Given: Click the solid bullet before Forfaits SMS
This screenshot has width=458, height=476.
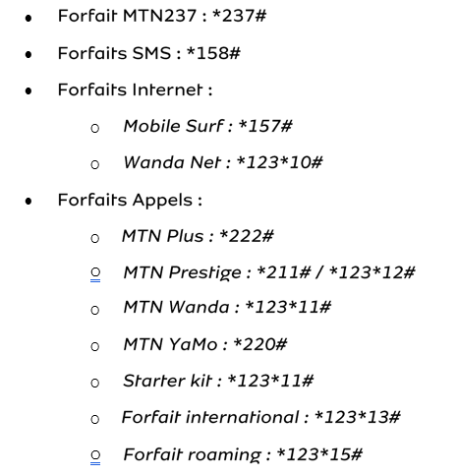Looking at the screenshot, I should pyautogui.click(x=29, y=54).
